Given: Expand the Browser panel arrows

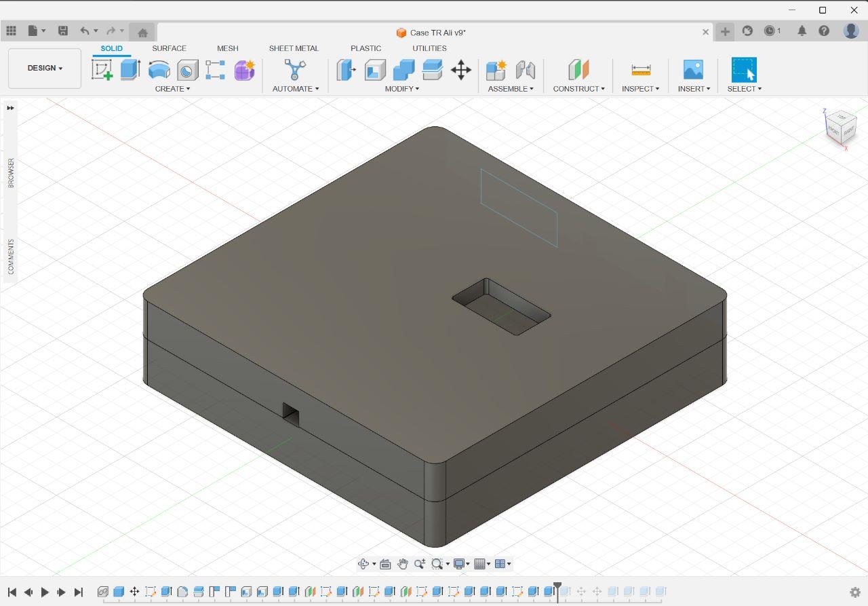Looking at the screenshot, I should click(x=10, y=108).
